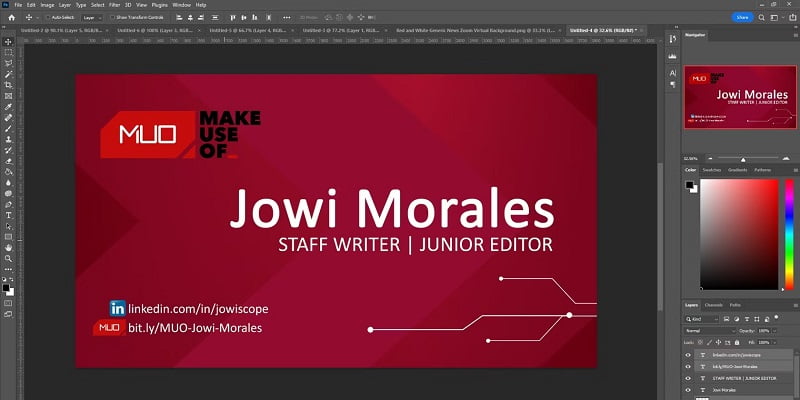
Task: Select the Move tool in the toolbar
Action: [8, 41]
